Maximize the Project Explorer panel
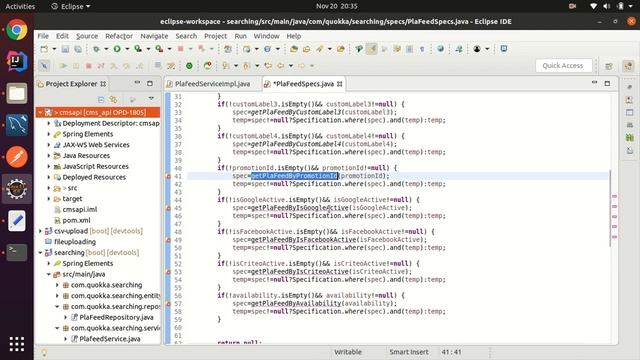 click(x=150, y=83)
